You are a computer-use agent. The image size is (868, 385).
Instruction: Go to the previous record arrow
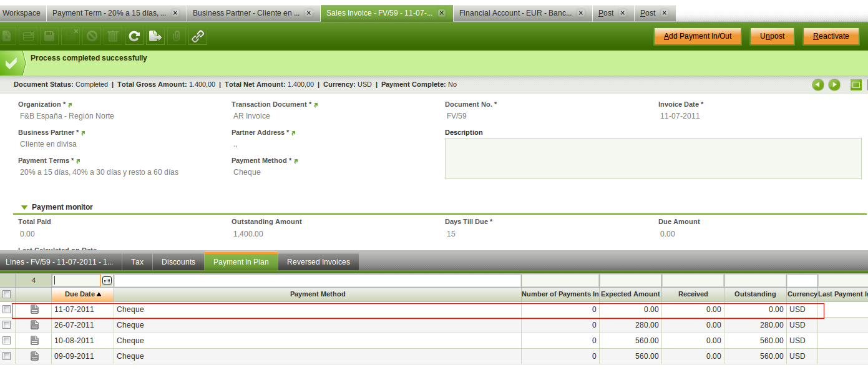818,85
